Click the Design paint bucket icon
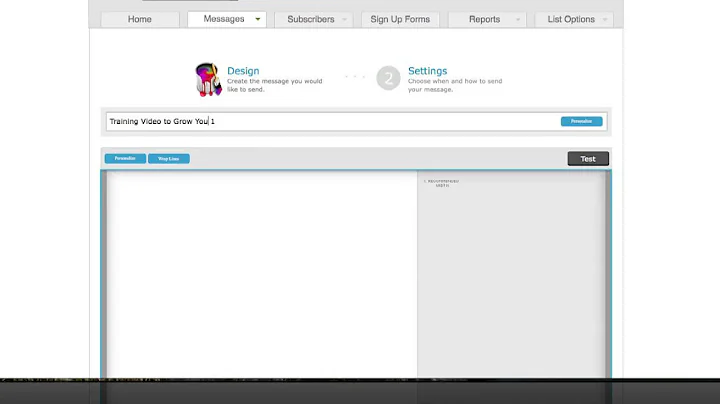This screenshot has height=404, width=720. pyautogui.click(x=208, y=79)
